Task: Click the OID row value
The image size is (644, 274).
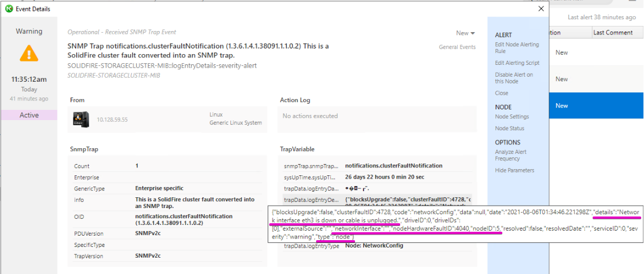Action: 184,219
